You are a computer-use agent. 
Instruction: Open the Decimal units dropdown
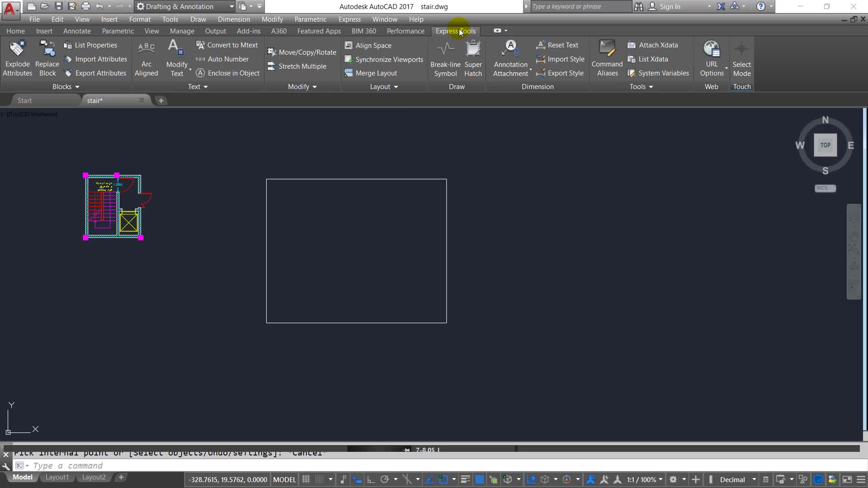pos(754,479)
